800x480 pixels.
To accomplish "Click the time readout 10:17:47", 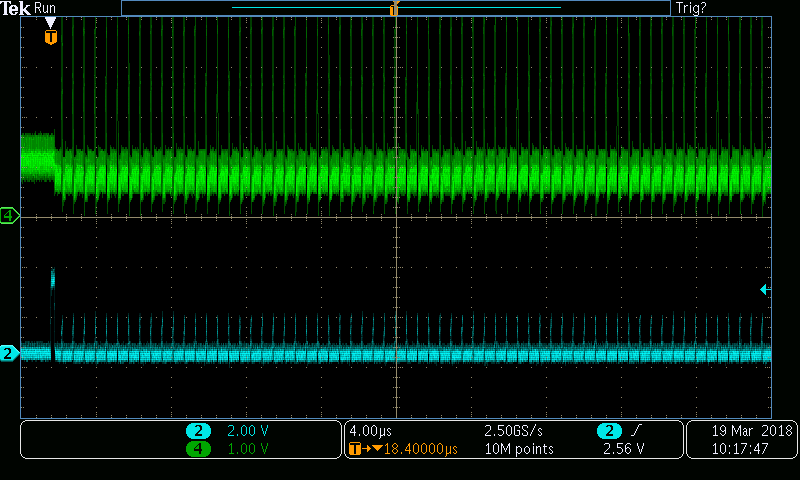I will click(740, 449).
